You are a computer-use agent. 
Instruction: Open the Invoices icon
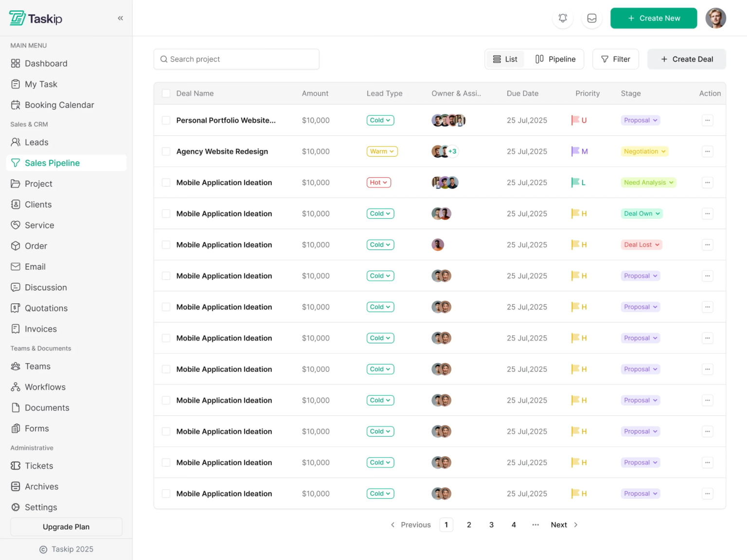tap(15, 329)
